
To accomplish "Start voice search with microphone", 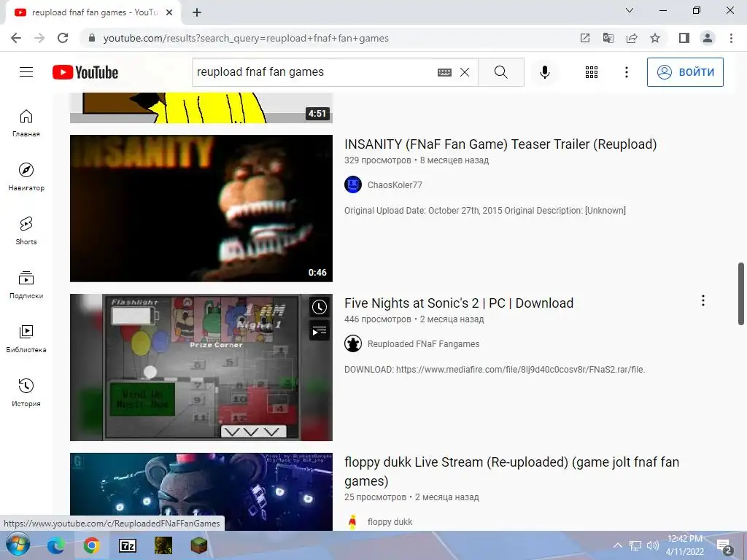I will tap(544, 72).
